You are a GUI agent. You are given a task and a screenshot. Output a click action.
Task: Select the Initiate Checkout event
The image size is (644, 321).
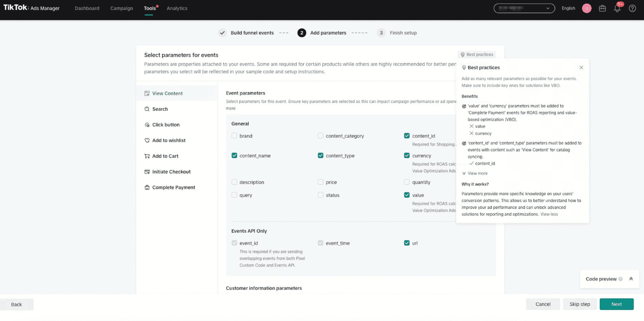pos(177,172)
